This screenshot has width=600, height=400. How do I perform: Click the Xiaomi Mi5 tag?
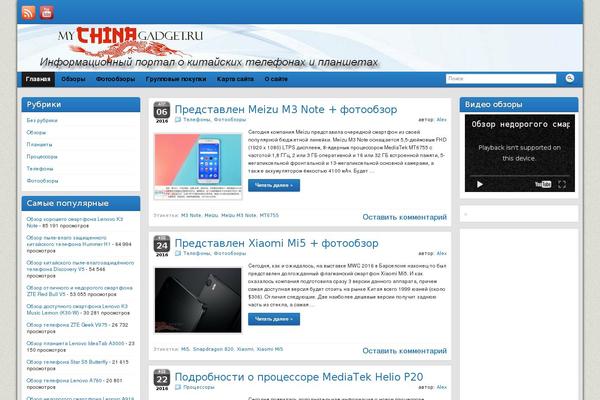pyautogui.click(x=269, y=349)
